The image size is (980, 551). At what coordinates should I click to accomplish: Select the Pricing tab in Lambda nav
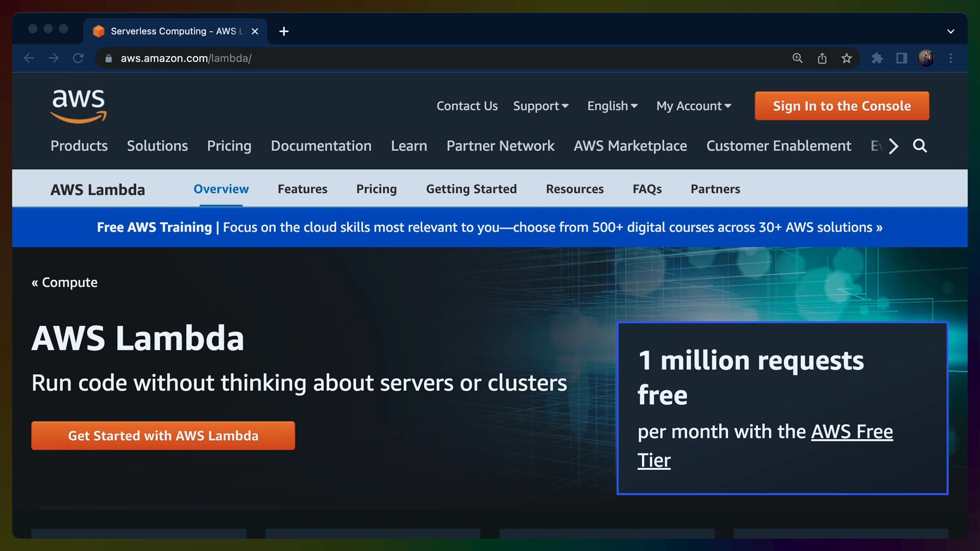coord(376,189)
